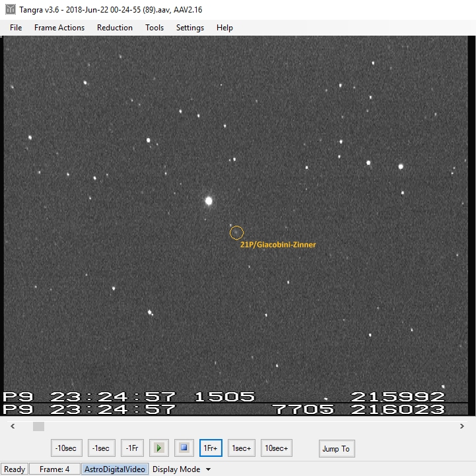Jump back with the -10sec button
Image resolution: width=476 pixels, height=476 pixels.
[66, 448]
